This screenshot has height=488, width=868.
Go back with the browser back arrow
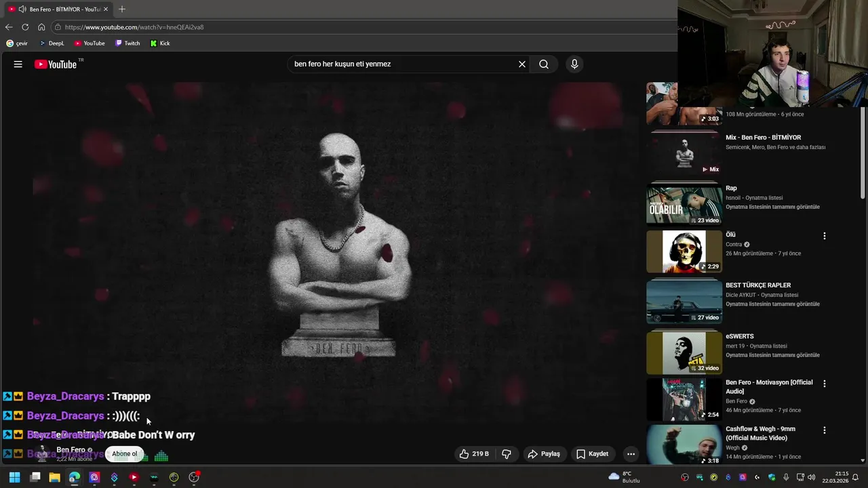pyautogui.click(x=9, y=27)
